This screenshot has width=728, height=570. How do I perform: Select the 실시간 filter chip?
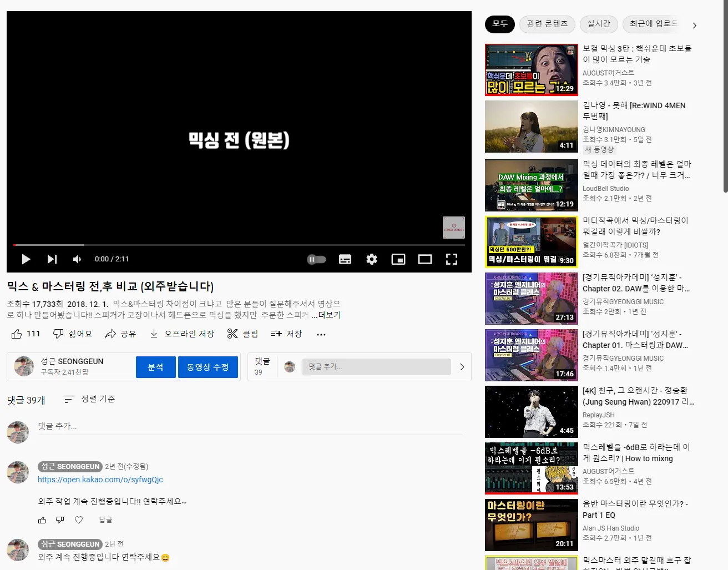coord(599,24)
